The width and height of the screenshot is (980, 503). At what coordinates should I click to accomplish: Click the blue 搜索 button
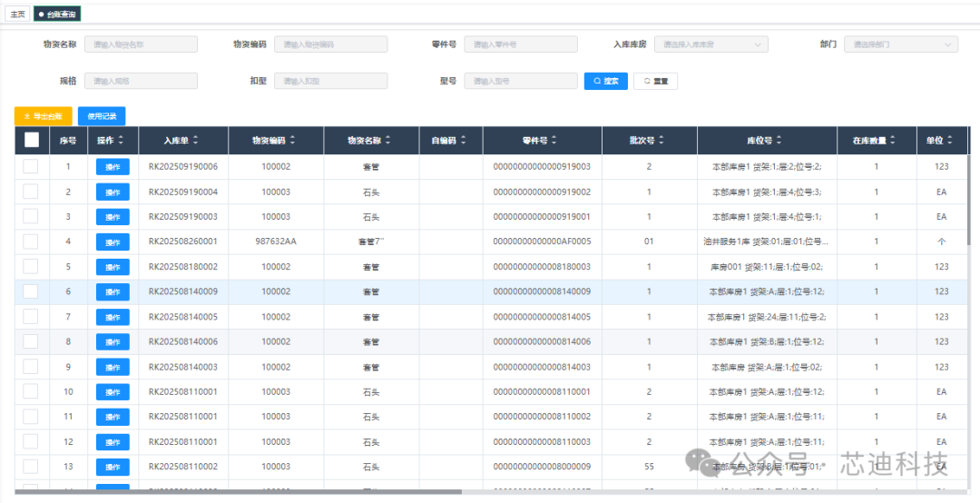pos(606,81)
